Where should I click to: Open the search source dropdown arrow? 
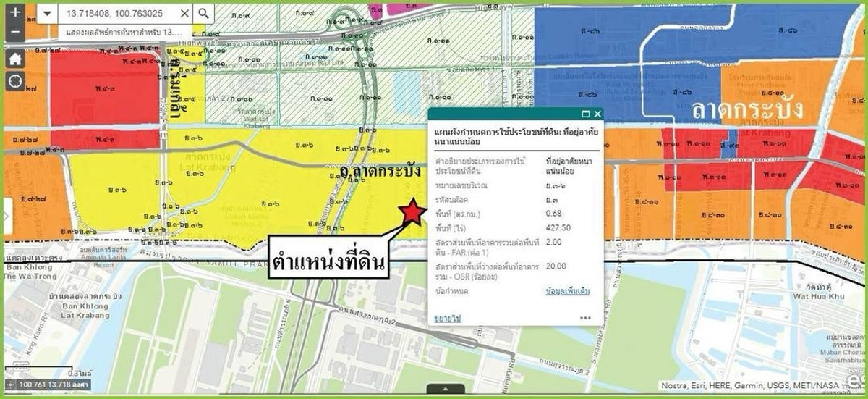47,14
